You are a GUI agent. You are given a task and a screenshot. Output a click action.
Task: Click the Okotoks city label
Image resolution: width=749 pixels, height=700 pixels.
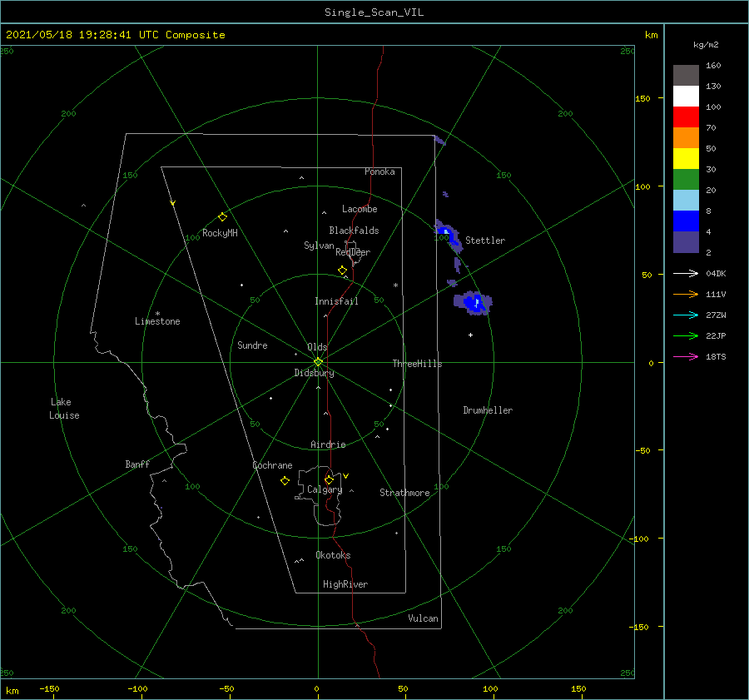(x=333, y=554)
